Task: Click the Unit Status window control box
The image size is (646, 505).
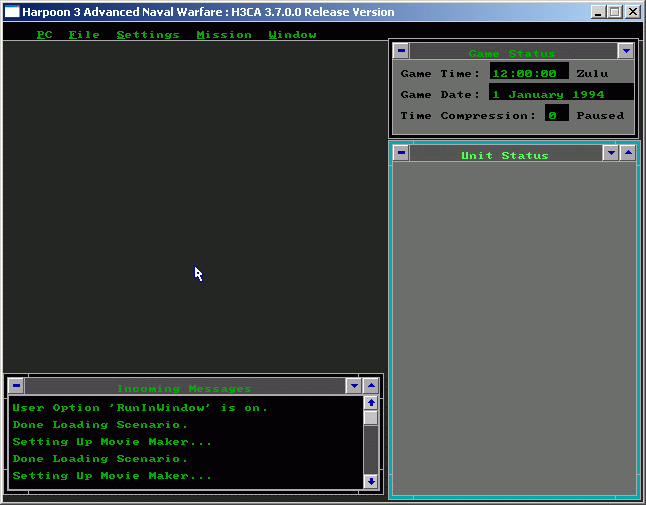Action: (401, 153)
